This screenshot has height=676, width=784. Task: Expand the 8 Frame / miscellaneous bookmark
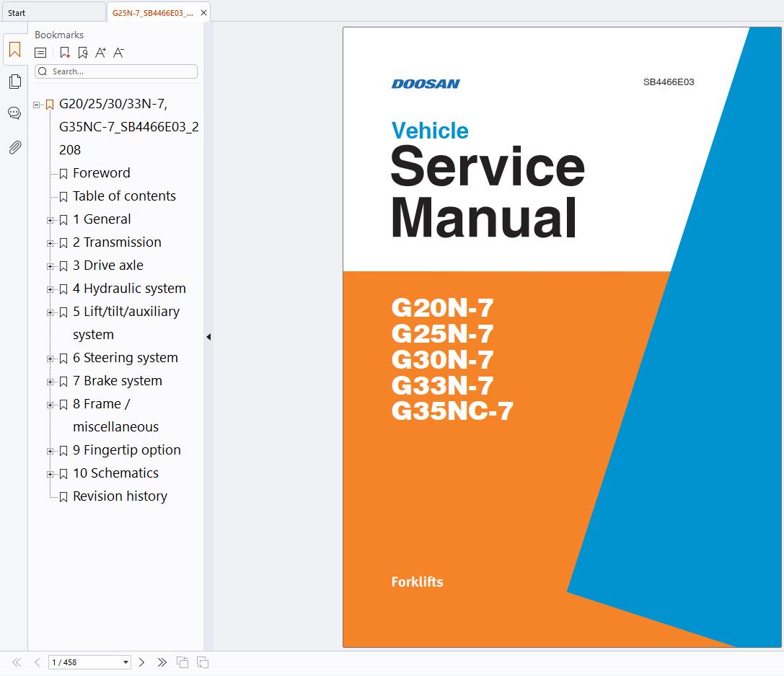tap(50, 405)
